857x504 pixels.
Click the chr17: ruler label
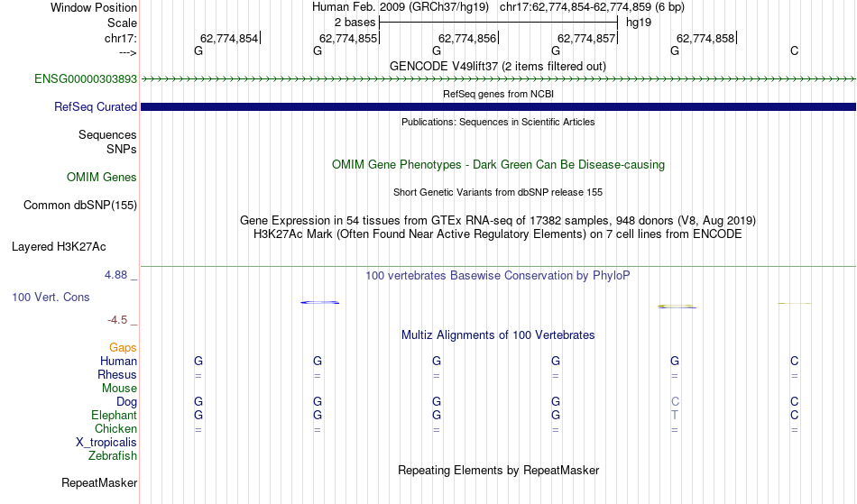[120, 38]
